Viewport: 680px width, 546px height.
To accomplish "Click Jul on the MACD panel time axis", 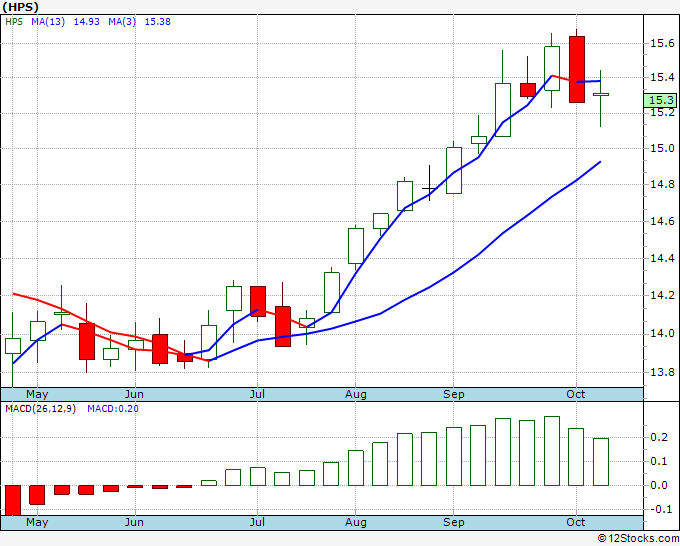I will pos(257,522).
